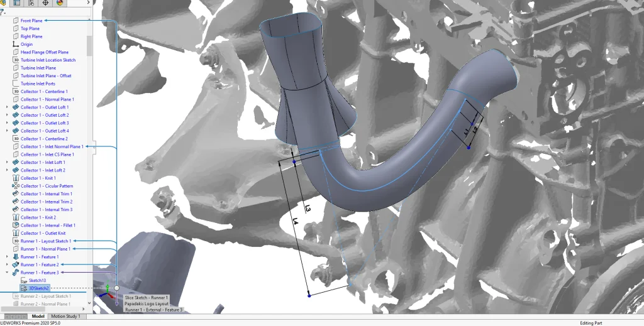Screen dimensions: 644x326
Task: Open the PropertyManager tab icon
Action: coord(17,3)
